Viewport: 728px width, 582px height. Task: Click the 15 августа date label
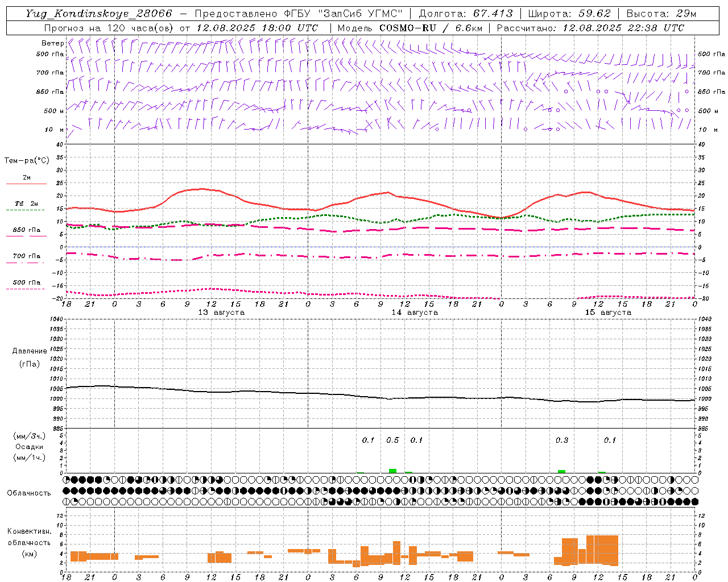coord(608,313)
